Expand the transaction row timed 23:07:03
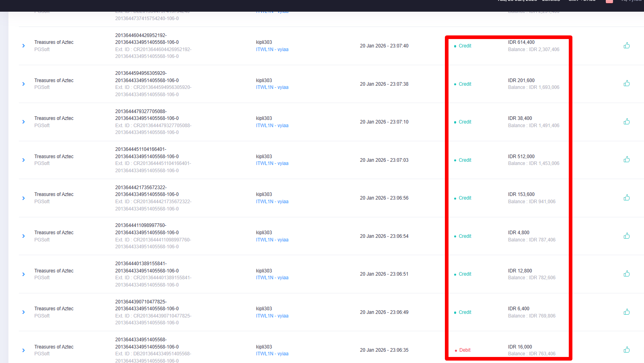The height and width of the screenshot is (363, 644). [24, 160]
